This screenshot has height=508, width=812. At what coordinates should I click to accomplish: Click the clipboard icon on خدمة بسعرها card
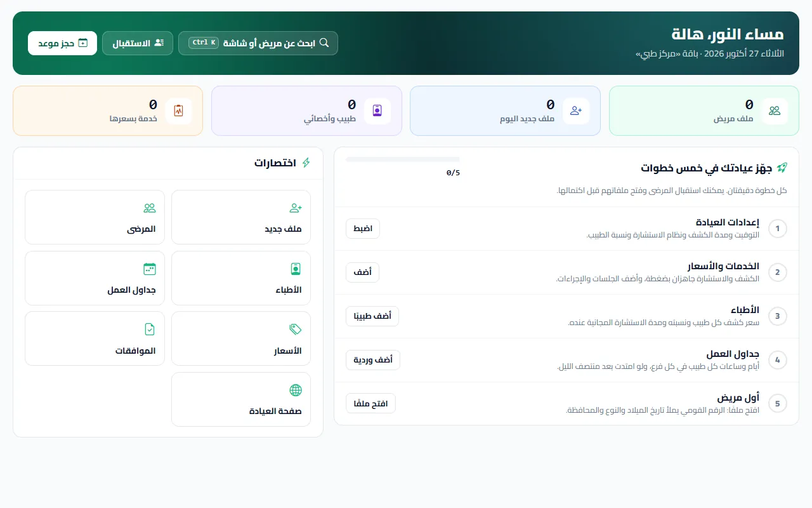point(178,110)
